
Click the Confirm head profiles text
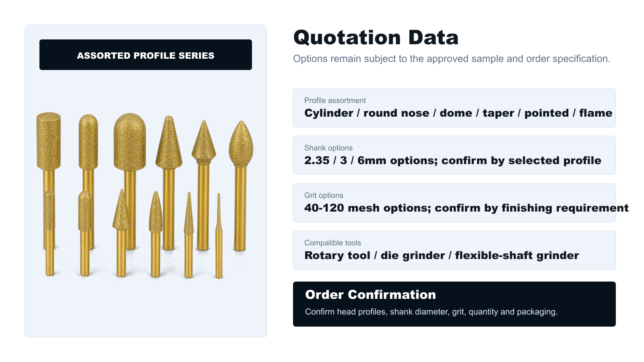pos(431,312)
